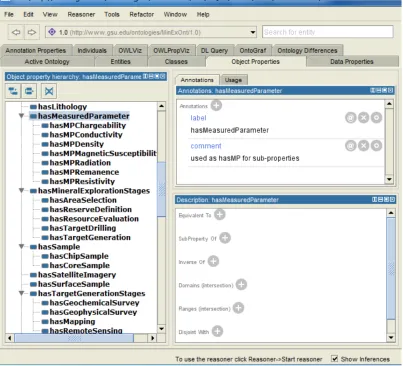Open the View menu
This screenshot has height=366, width=403.
[x=50, y=14]
